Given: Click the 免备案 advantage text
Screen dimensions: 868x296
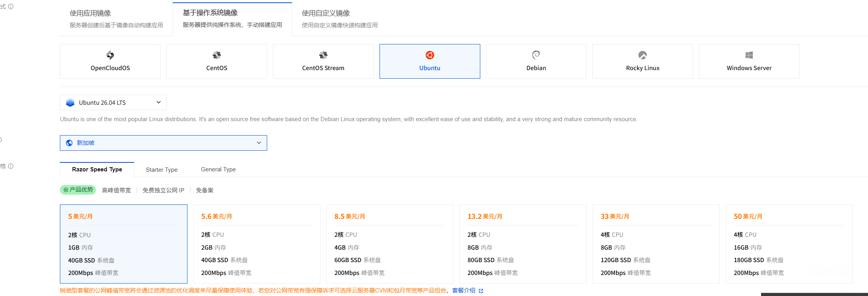Looking at the screenshot, I should tap(205, 190).
